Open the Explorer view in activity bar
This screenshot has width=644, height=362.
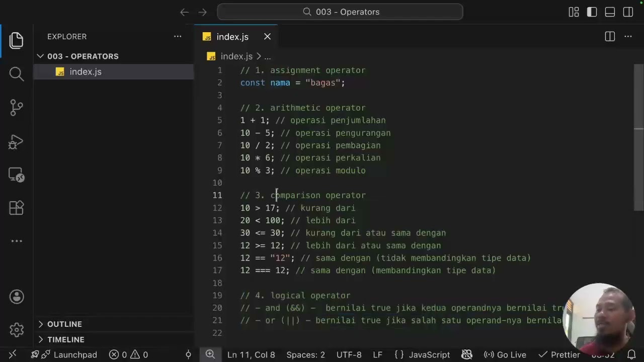(x=16, y=41)
